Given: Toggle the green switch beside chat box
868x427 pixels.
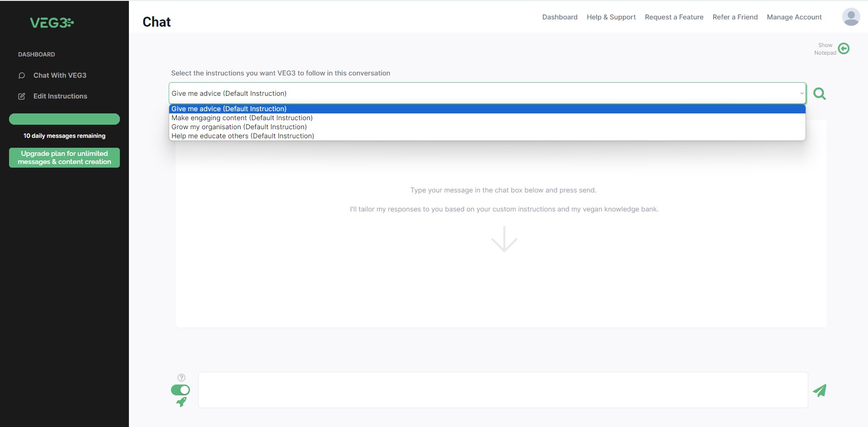Looking at the screenshot, I should [x=180, y=390].
